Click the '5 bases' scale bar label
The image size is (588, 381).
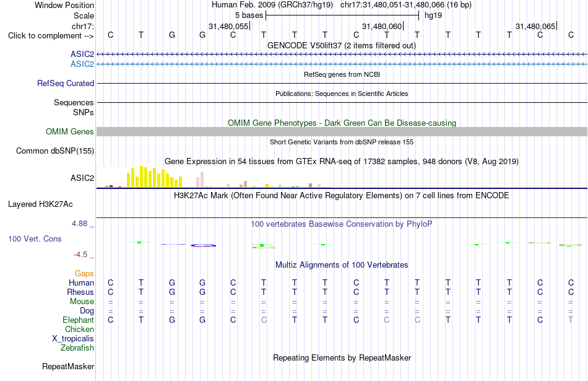pyautogui.click(x=249, y=15)
